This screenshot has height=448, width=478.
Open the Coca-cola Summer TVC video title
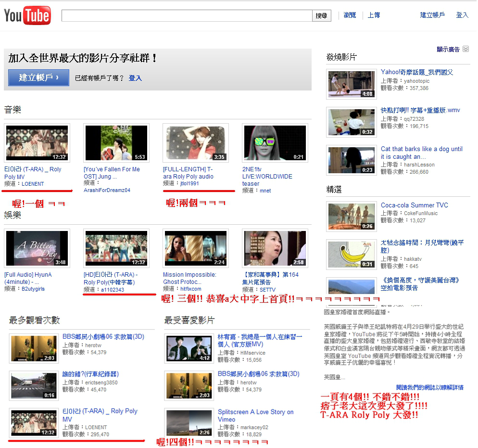[x=414, y=205]
